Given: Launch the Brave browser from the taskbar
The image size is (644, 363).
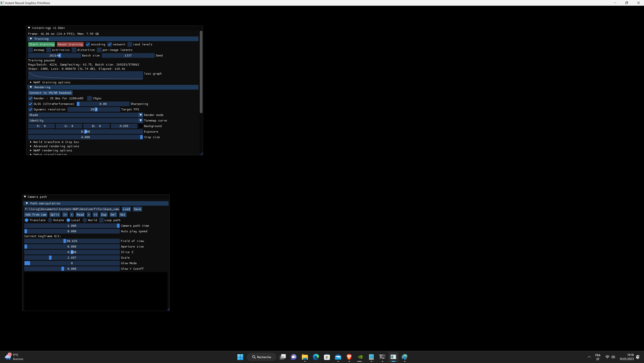Looking at the screenshot, I should pyautogui.click(x=349, y=357).
